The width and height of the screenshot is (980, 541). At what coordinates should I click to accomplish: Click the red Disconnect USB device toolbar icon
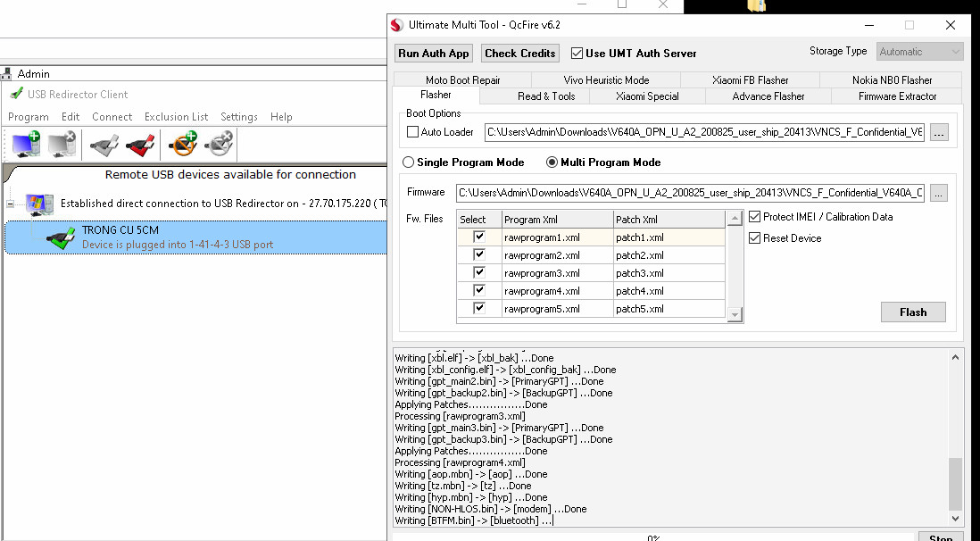tap(140, 145)
